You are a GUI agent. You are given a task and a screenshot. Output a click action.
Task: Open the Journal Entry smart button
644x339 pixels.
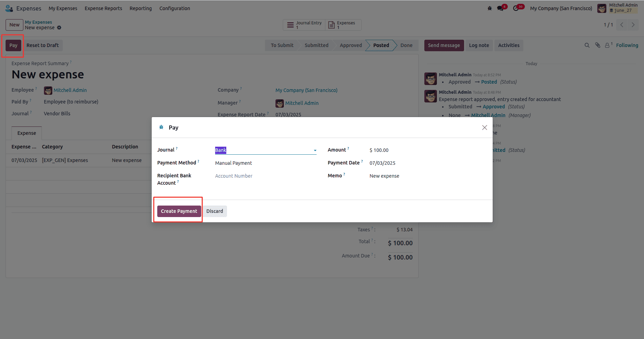pos(304,25)
